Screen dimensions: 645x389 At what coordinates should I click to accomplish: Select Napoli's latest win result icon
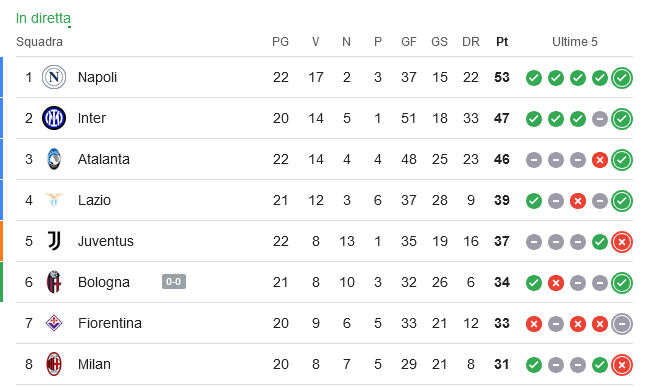pos(622,78)
